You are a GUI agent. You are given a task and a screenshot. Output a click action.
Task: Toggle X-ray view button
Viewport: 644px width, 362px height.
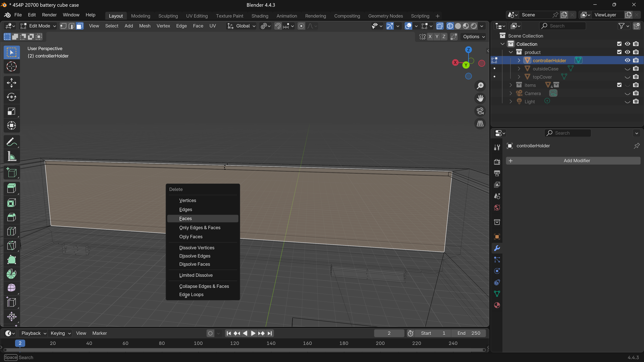440,26
